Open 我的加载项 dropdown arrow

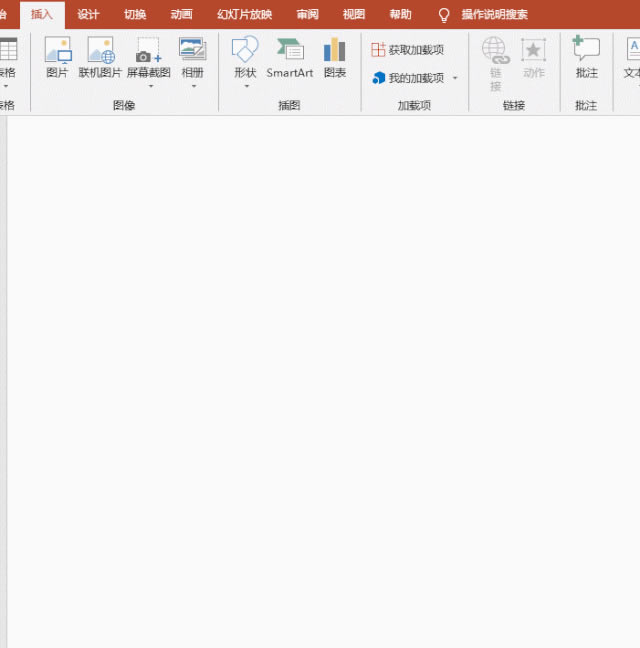455,78
